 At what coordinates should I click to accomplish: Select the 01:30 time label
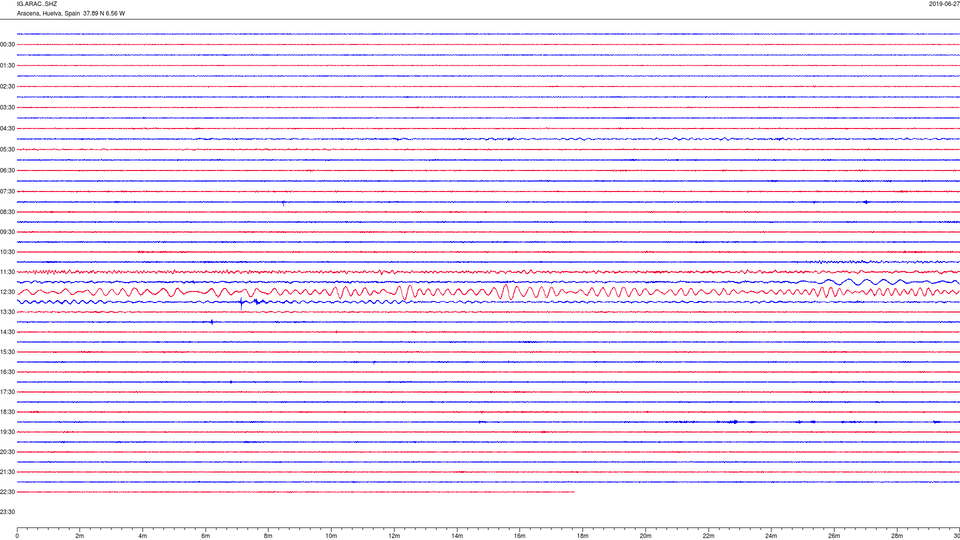pos(7,66)
